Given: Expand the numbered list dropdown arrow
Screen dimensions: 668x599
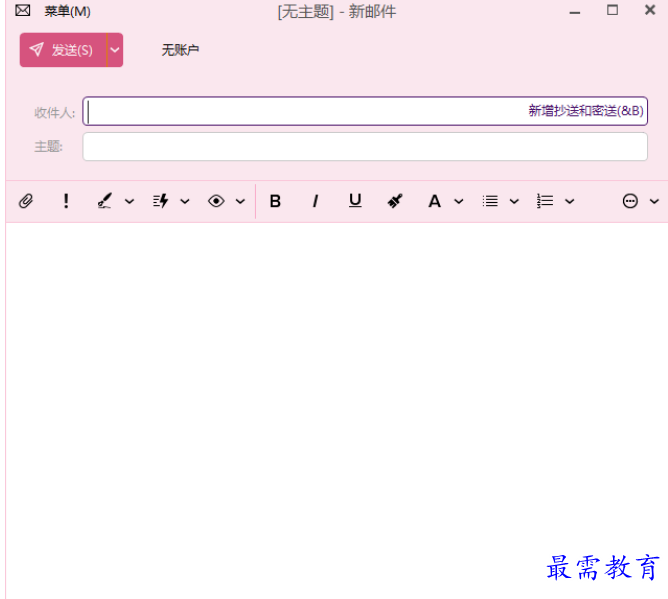Looking at the screenshot, I should tap(570, 201).
